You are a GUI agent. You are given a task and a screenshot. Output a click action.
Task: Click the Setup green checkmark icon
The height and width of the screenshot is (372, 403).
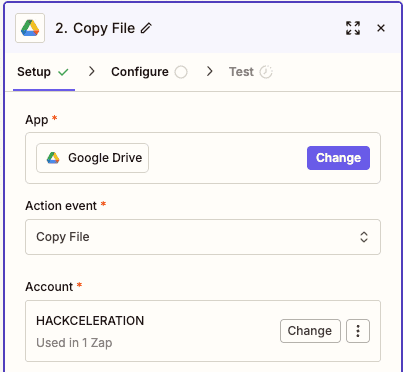point(63,72)
